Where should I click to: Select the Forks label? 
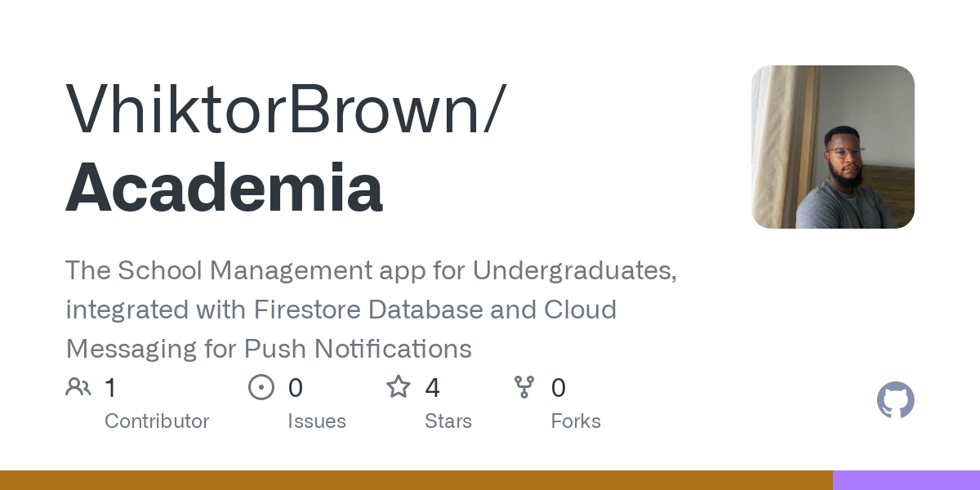point(576,421)
